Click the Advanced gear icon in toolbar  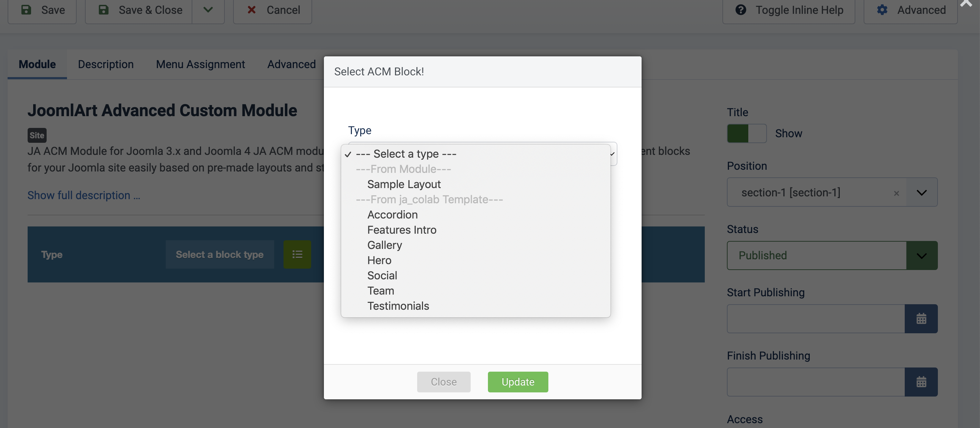882,10
